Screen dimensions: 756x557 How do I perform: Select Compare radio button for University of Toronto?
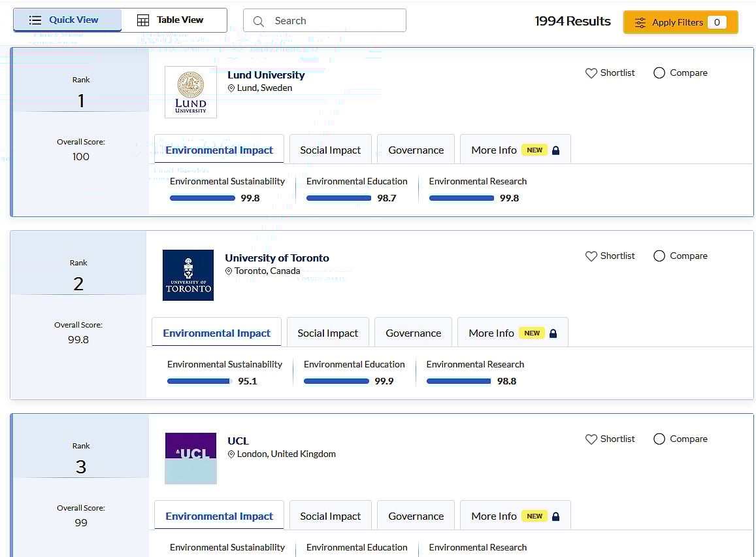[659, 256]
